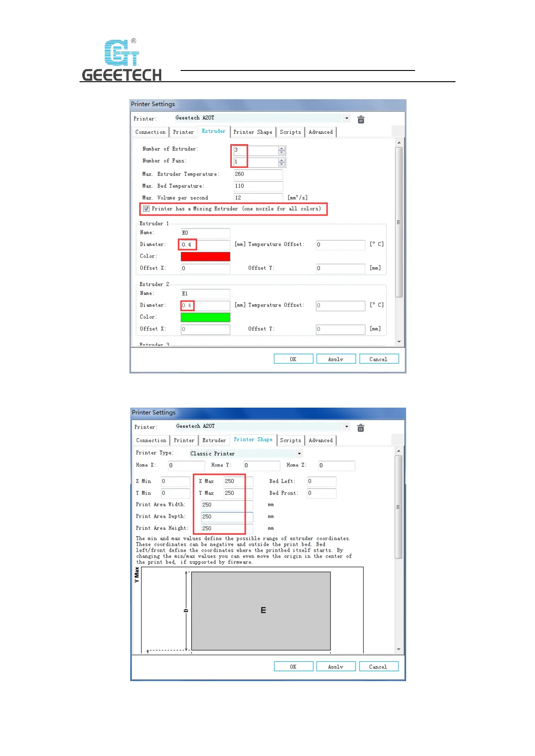This screenshot has width=535, height=756.
Task: Click Max. Bed Temperature field
Action: click(x=258, y=186)
